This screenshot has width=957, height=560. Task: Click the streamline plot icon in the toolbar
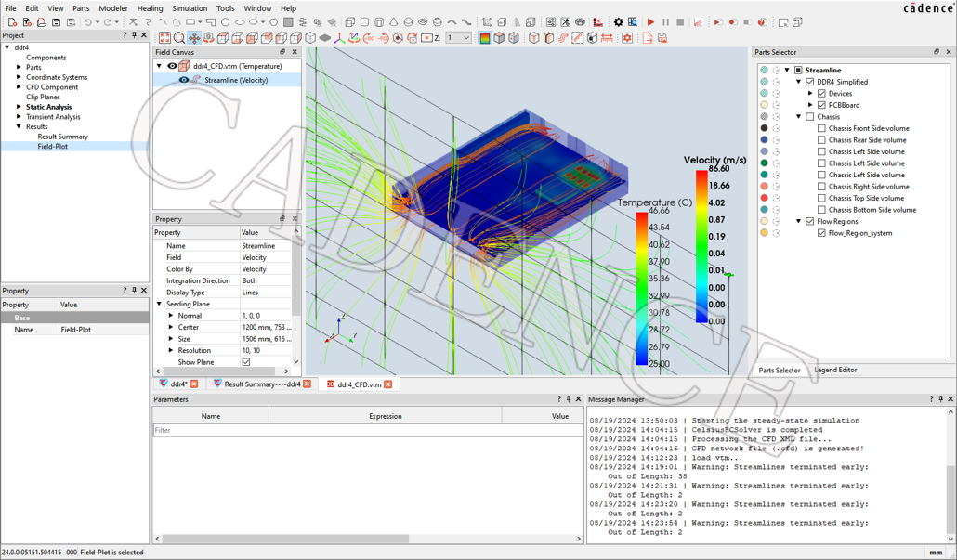coord(563,38)
